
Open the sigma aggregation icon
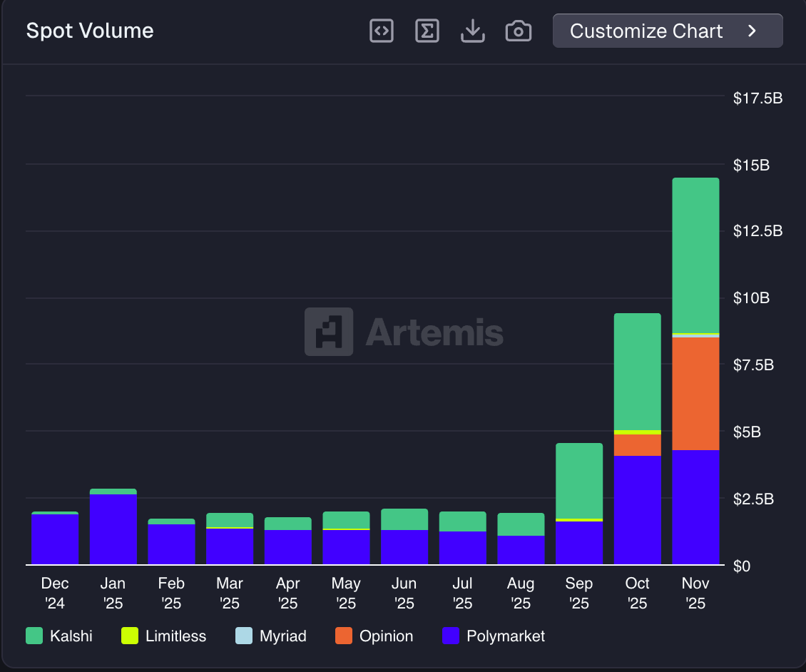(x=427, y=31)
